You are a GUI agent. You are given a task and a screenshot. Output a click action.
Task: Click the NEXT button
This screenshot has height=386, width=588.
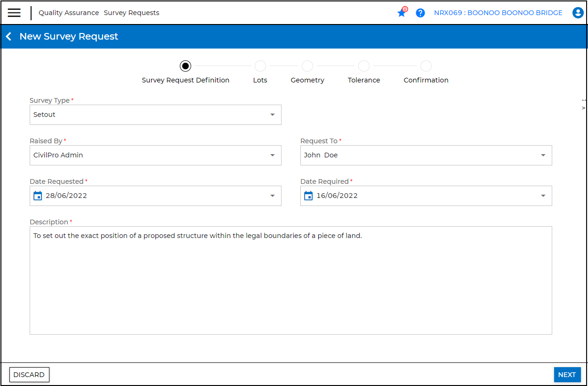pyautogui.click(x=567, y=375)
